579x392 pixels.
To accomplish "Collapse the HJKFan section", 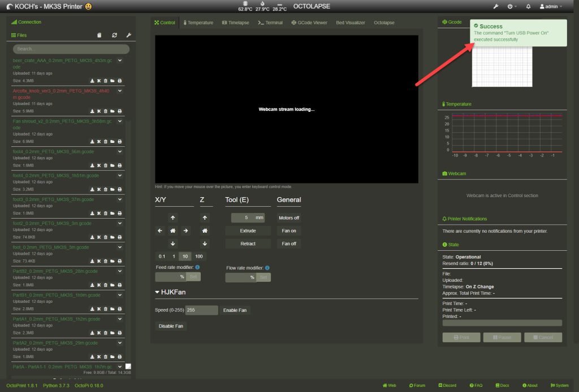I will pos(170,292).
